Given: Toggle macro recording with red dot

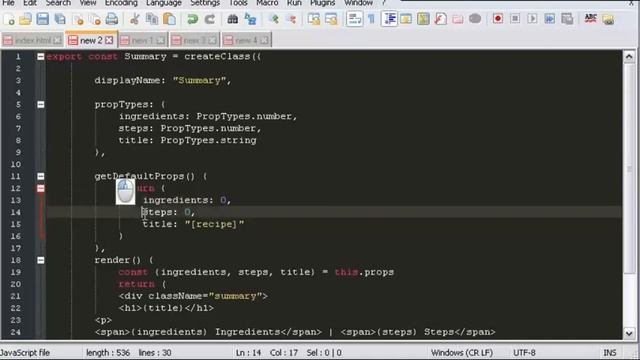Looking at the screenshot, I should pyautogui.click(x=498, y=19).
